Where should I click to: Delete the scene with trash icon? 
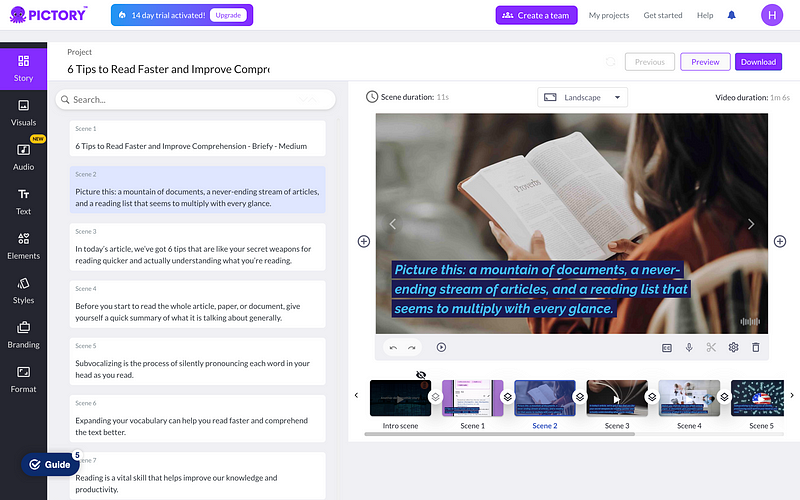[756, 347]
